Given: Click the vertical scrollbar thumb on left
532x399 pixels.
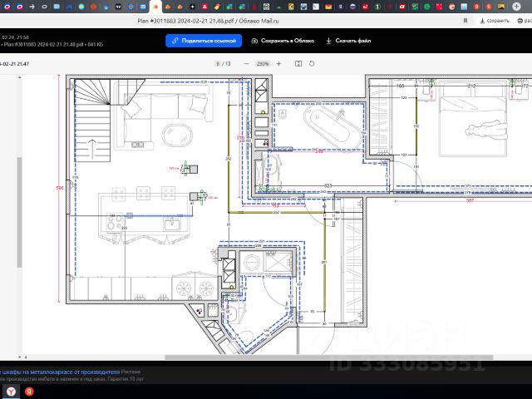Looking at the screenshot, I should [19, 213].
